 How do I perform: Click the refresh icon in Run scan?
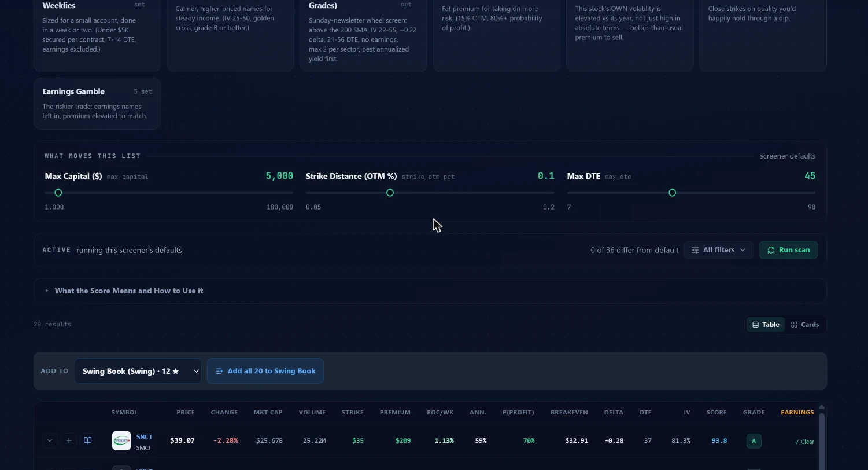coord(771,250)
